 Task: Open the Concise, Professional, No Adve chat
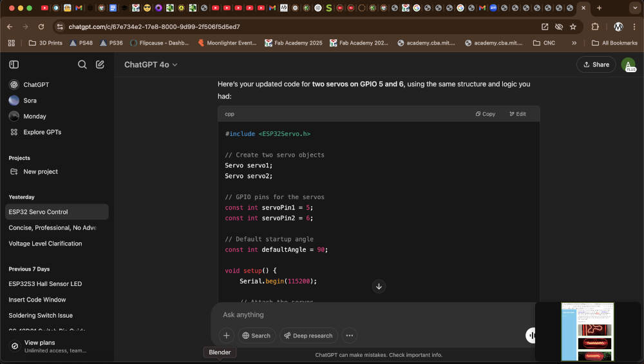57,228
